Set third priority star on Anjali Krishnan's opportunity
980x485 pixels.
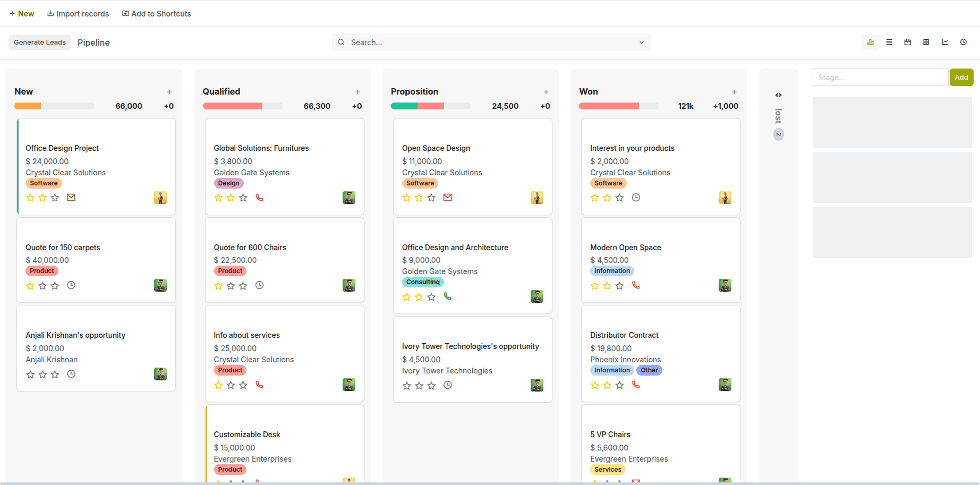tap(55, 375)
